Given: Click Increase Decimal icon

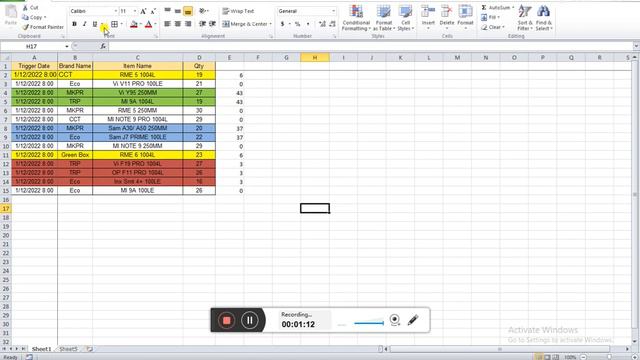Looking at the screenshot, I should point(322,24).
